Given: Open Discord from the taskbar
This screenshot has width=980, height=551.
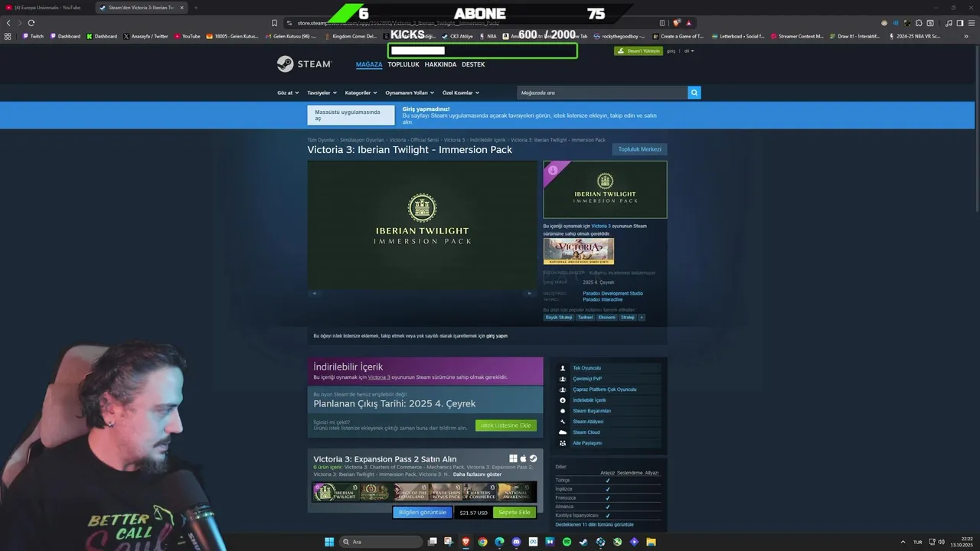Looking at the screenshot, I should 517,542.
